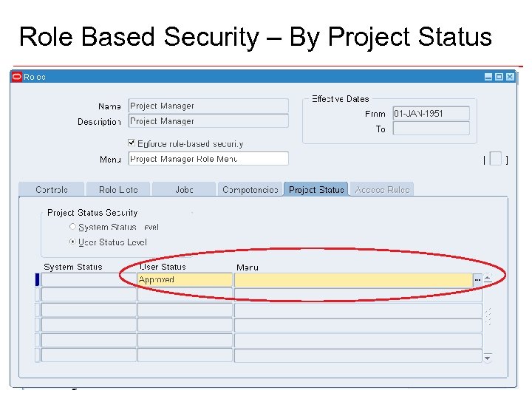Switch to the Controls tab
The width and height of the screenshot is (532, 399).
point(52,189)
